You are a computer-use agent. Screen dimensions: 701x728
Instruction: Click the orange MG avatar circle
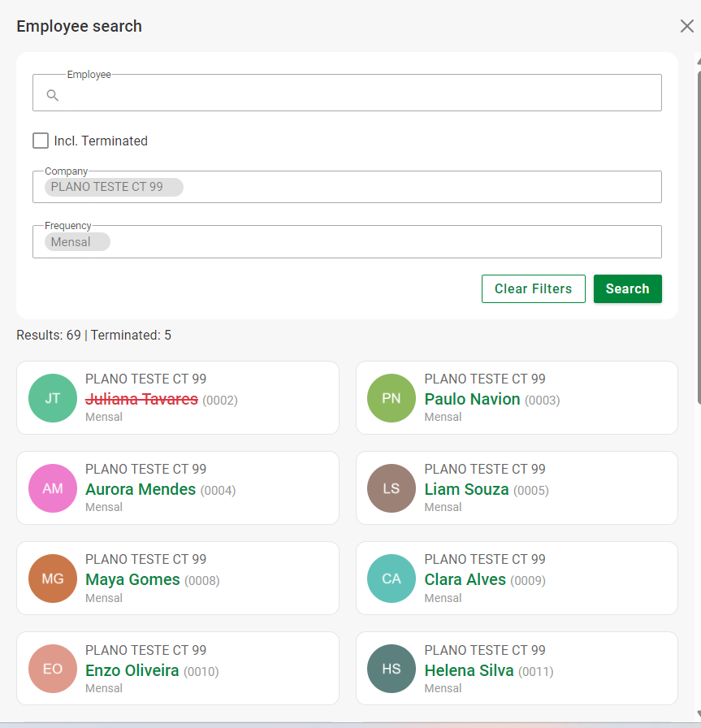53,578
